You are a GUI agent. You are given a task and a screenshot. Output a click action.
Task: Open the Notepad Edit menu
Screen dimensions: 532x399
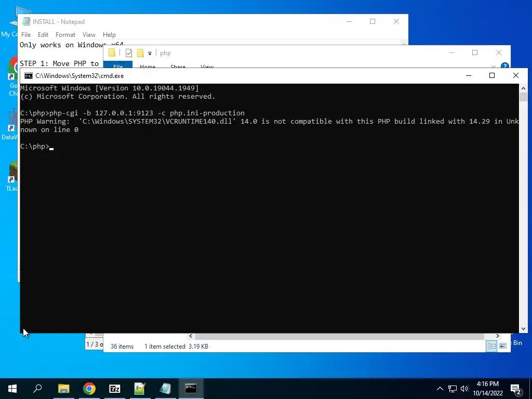[43, 35]
